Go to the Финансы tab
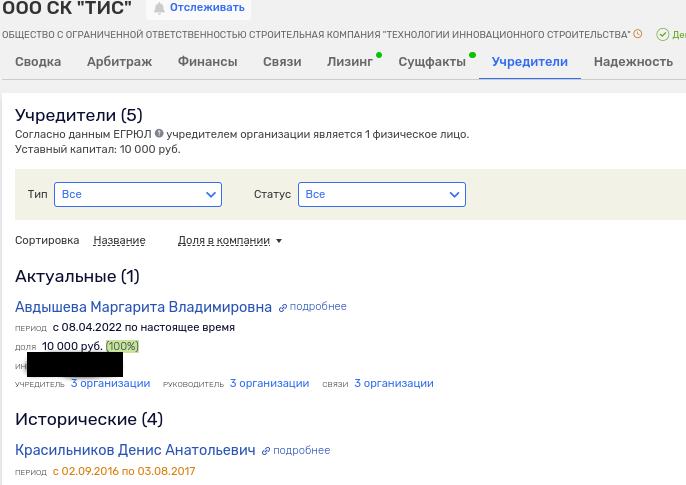The width and height of the screenshot is (686, 485). tap(207, 62)
